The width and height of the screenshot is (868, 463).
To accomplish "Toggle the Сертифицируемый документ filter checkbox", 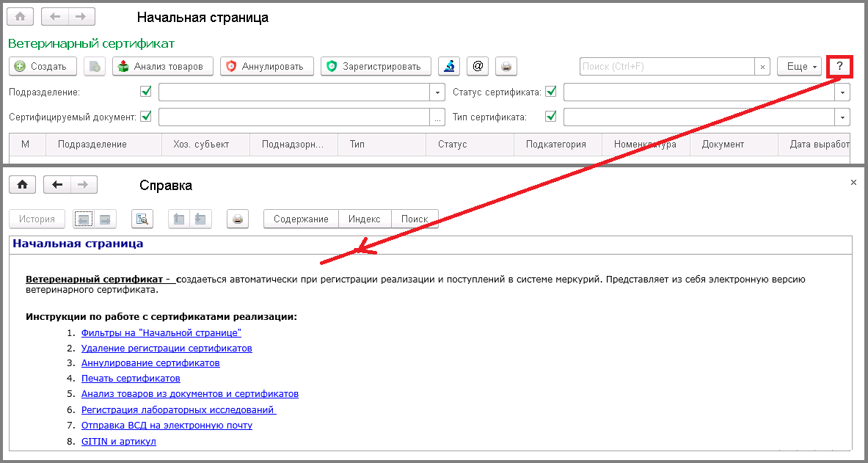I will (146, 117).
